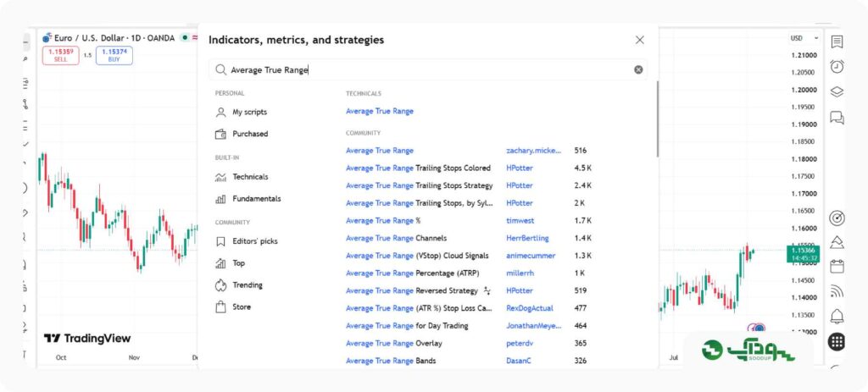Open the watchlist and notes panel icon

[837, 41]
